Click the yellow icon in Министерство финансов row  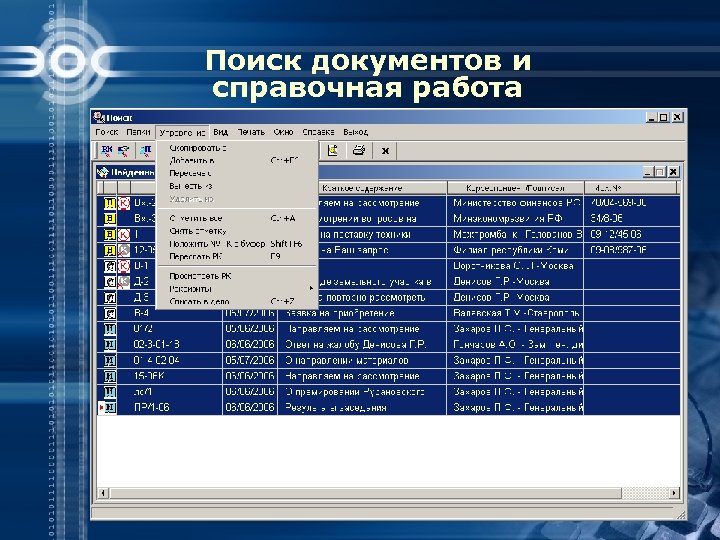pos(110,203)
